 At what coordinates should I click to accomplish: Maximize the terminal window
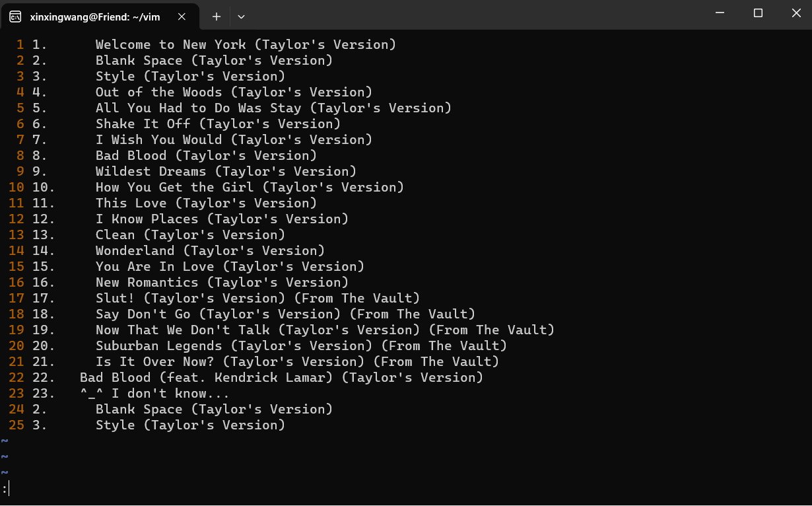tap(758, 13)
